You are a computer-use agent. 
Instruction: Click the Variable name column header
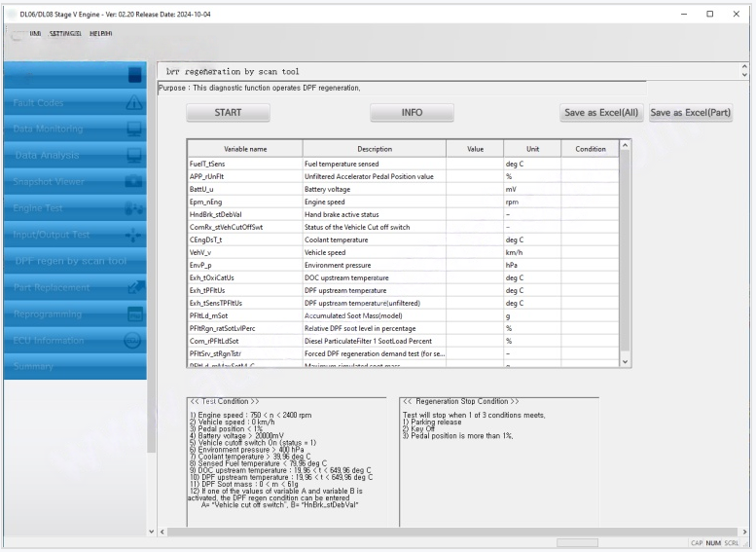(245, 149)
